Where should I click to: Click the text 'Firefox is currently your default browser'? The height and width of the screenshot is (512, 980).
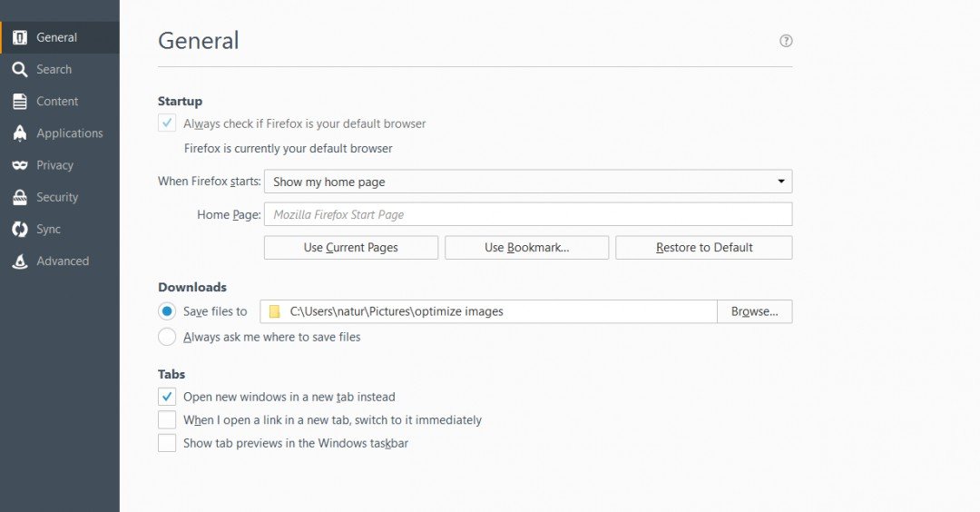pos(289,149)
